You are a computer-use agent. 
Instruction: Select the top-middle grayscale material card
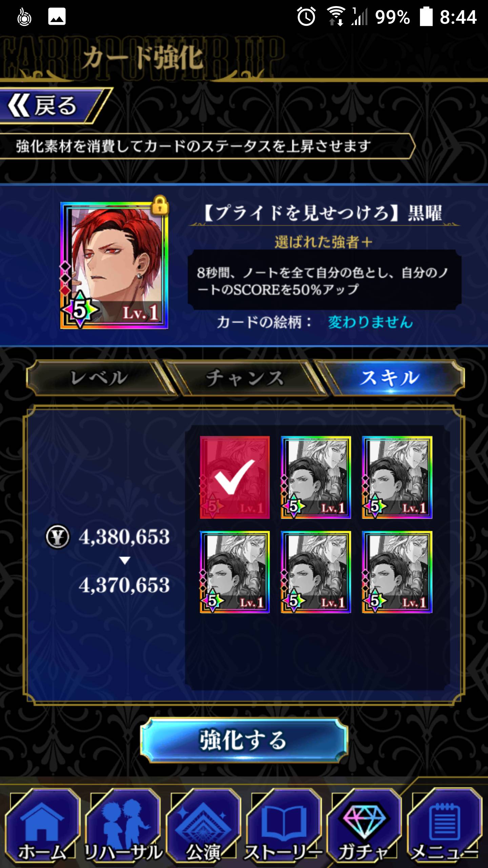tap(316, 477)
